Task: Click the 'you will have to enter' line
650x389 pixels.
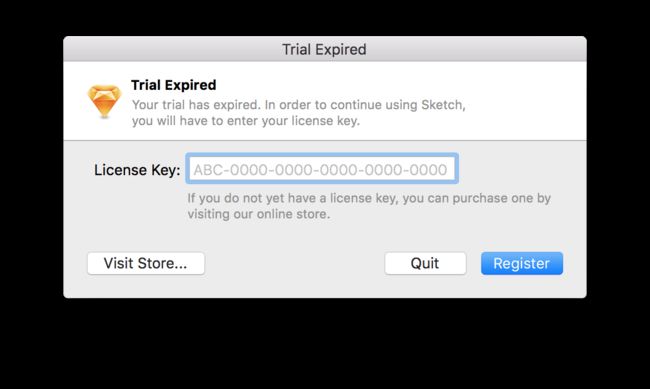Action: click(x=246, y=121)
